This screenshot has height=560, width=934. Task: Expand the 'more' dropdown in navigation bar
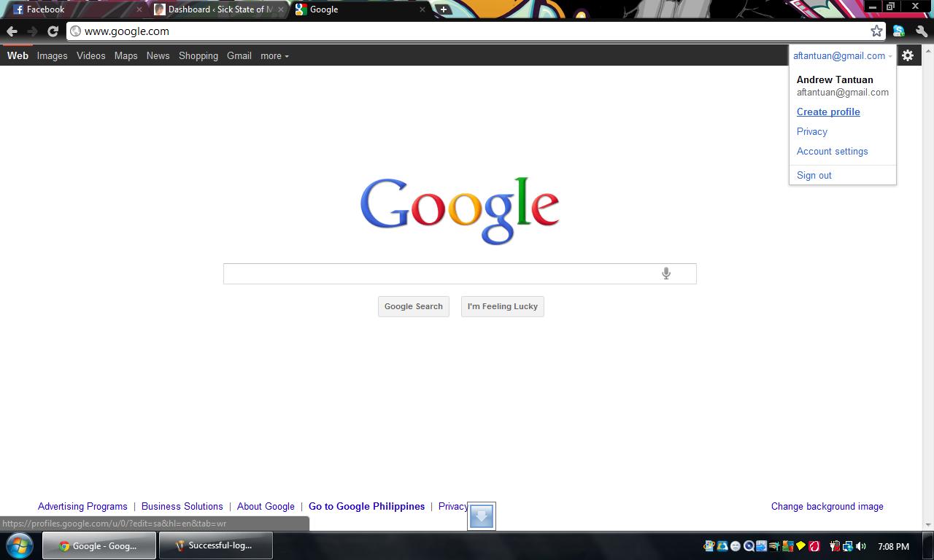pos(274,55)
